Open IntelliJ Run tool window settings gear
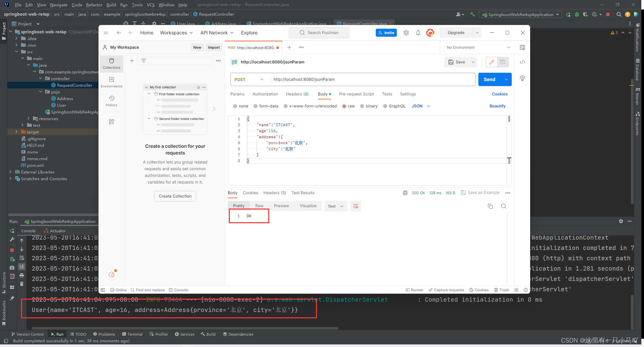 tap(621, 221)
